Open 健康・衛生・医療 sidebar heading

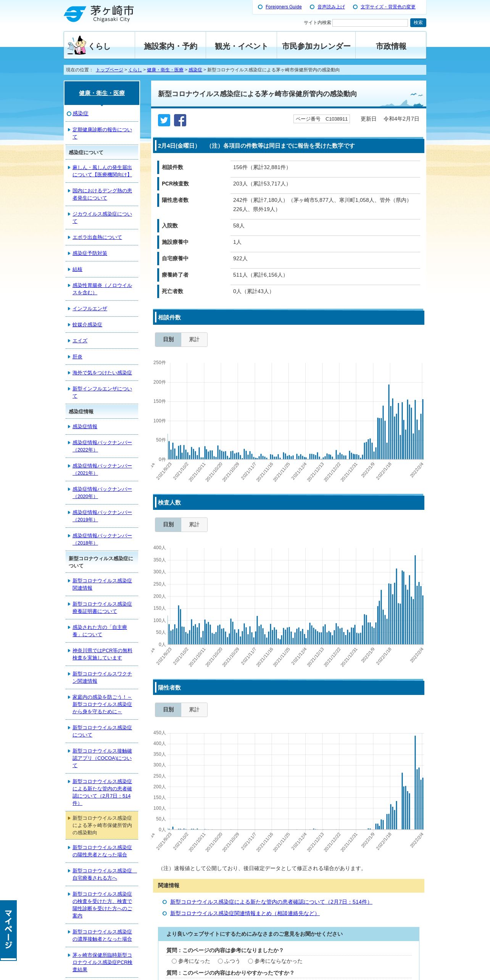point(102,93)
